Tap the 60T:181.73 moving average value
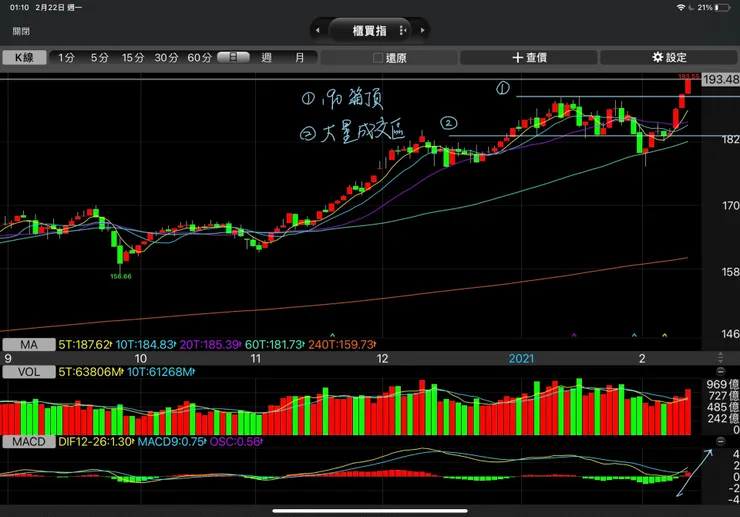 point(274,345)
